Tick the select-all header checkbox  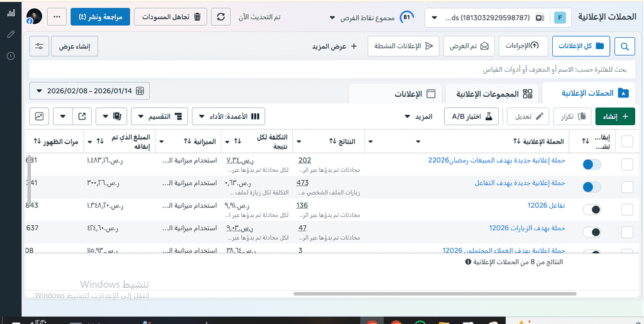click(x=627, y=142)
